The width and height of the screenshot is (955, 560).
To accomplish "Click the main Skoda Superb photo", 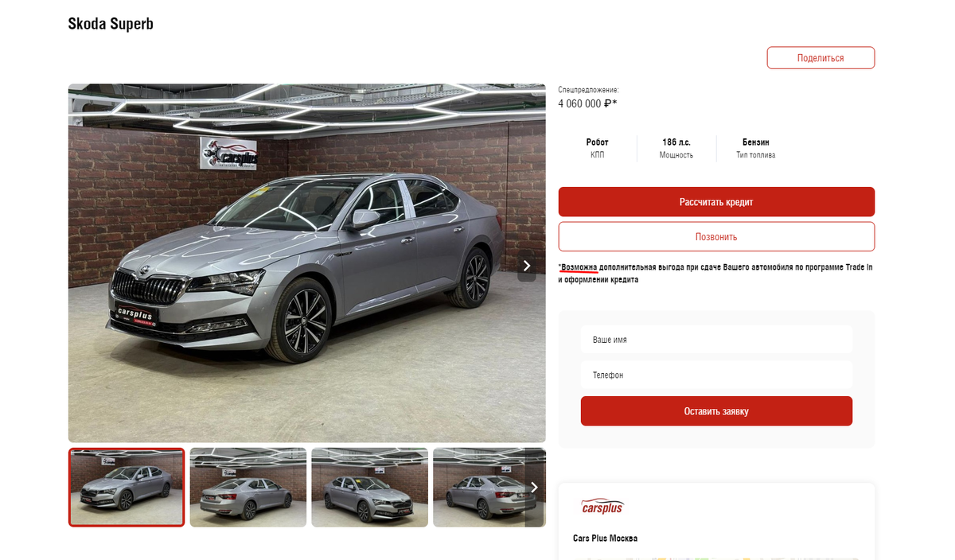I will [307, 263].
